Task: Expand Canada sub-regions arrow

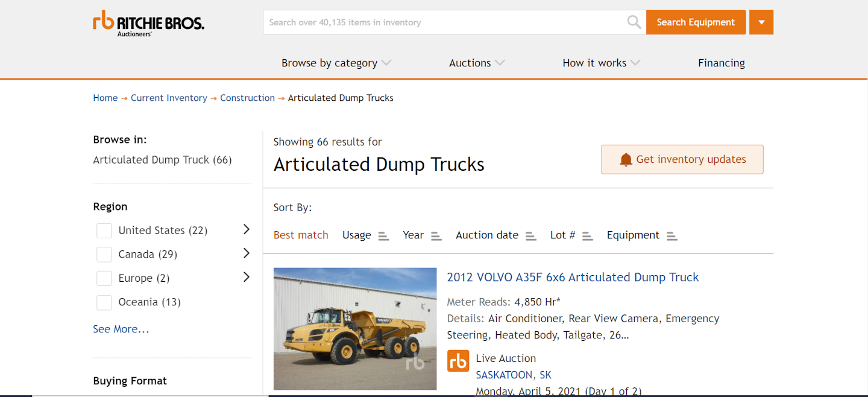Action: (x=246, y=253)
